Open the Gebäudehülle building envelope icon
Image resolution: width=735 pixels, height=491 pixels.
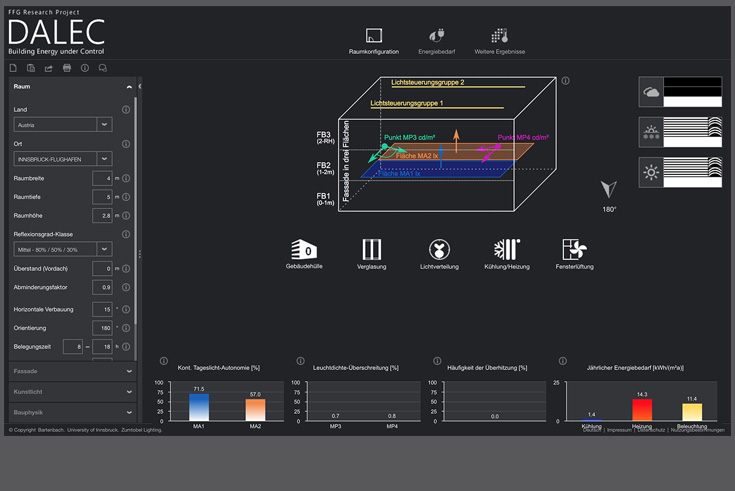point(302,249)
